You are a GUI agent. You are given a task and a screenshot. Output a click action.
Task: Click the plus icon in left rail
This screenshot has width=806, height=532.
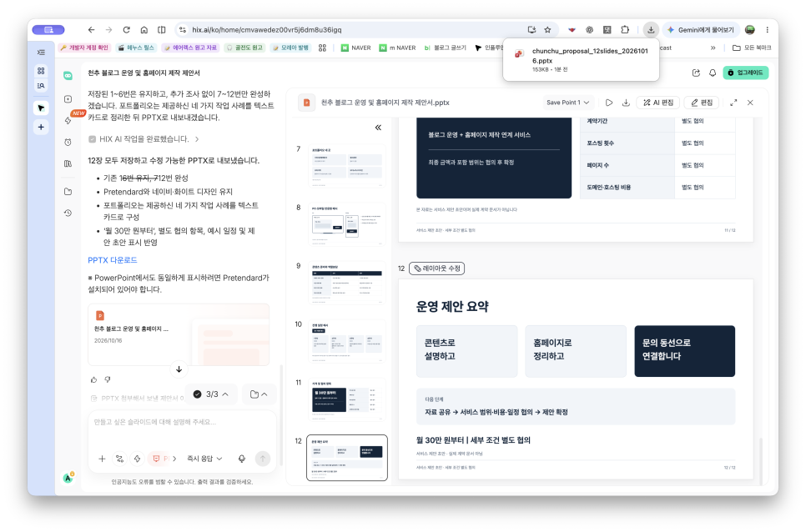pos(41,127)
